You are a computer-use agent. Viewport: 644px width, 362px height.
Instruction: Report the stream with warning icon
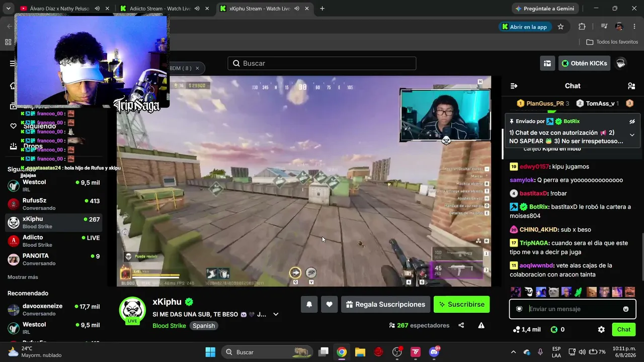click(x=481, y=325)
